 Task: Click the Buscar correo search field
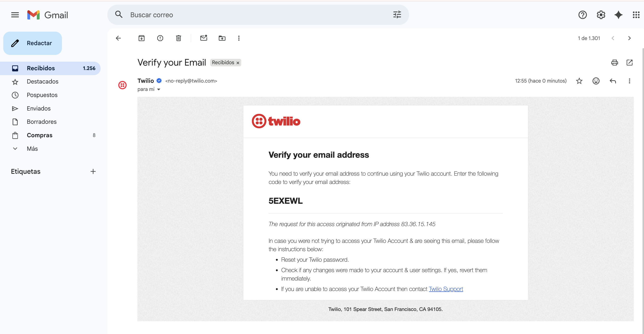(x=250, y=15)
